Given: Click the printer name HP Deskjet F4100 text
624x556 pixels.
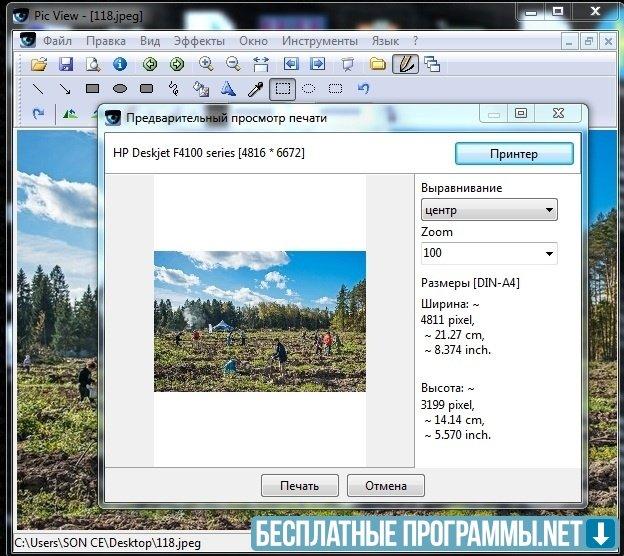Looking at the screenshot, I should tap(209, 153).
